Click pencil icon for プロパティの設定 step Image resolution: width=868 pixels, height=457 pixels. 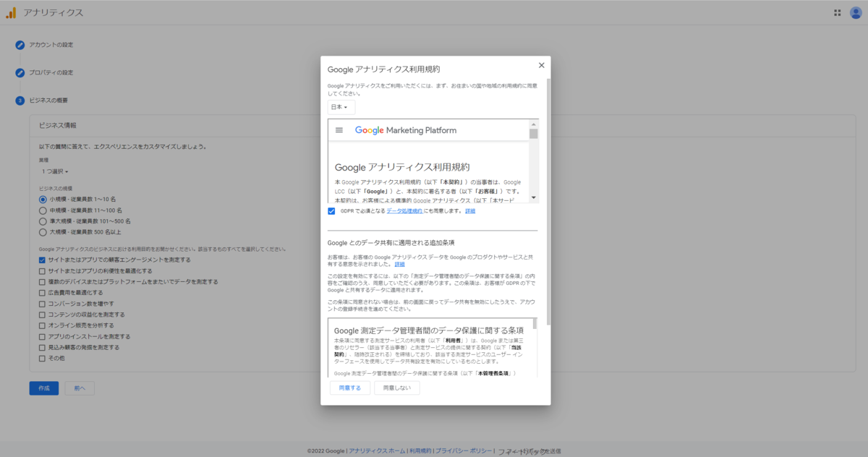[20, 72]
